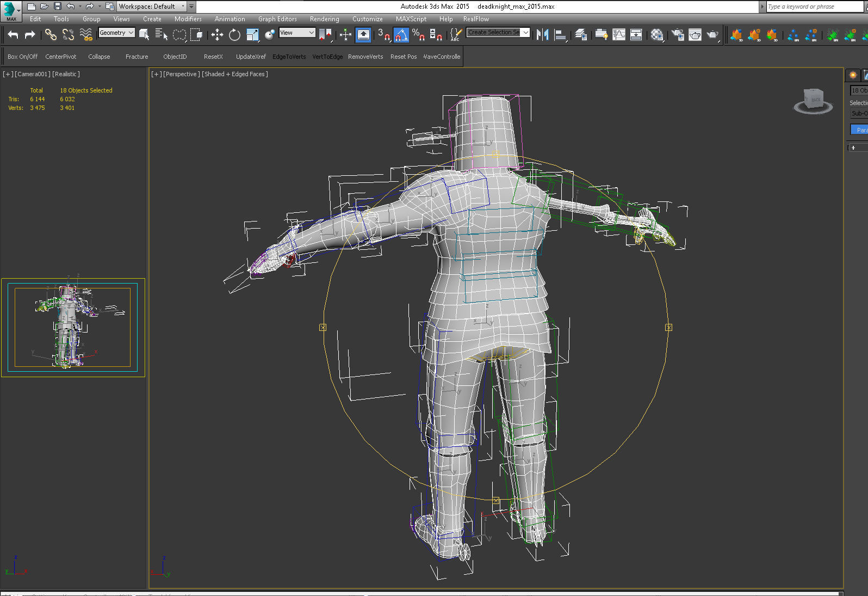Screen dimensions: 868x596
Task: Open the Geometry selection filter dropdown
Action: (116, 33)
